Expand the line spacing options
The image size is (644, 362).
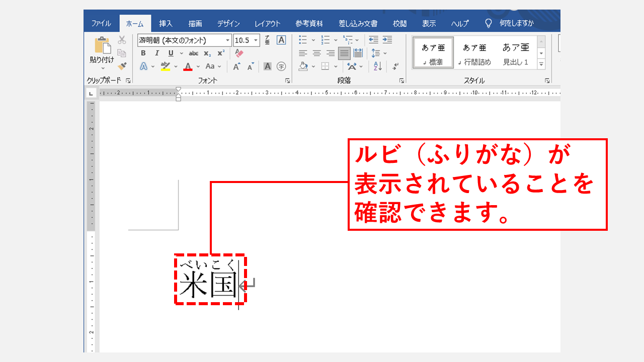pos(385,53)
